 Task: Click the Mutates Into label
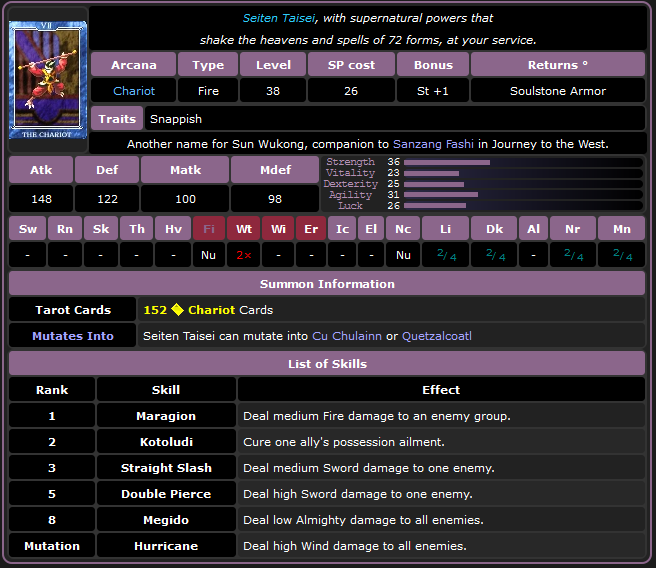73,336
